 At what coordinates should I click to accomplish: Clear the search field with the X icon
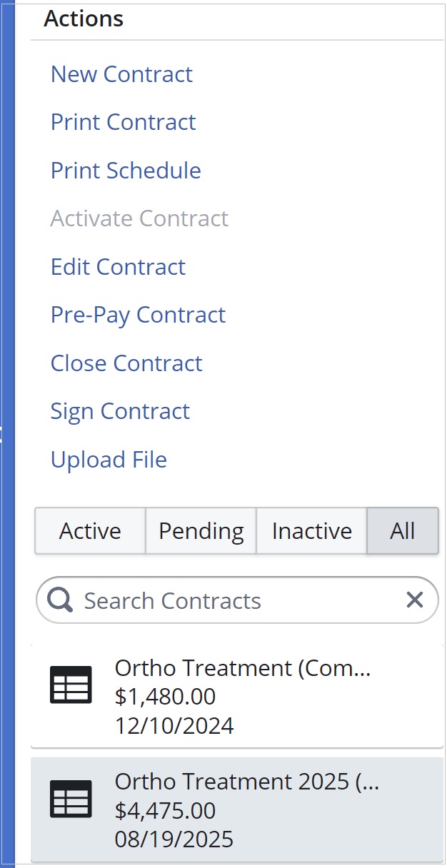[x=415, y=600]
